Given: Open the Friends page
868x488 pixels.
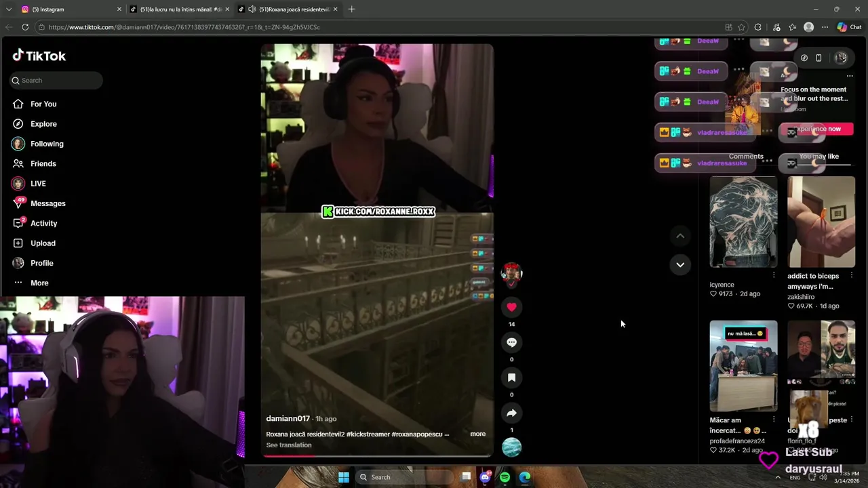Looking at the screenshot, I should tap(43, 163).
